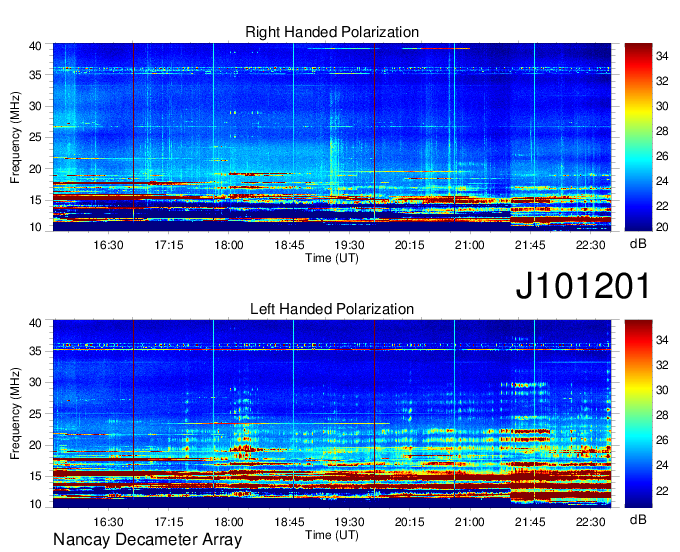The width and height of the screenshot is (680, 552).
Task: Click the 28 dB mark on Left Handed color bar
Action: 662,415
